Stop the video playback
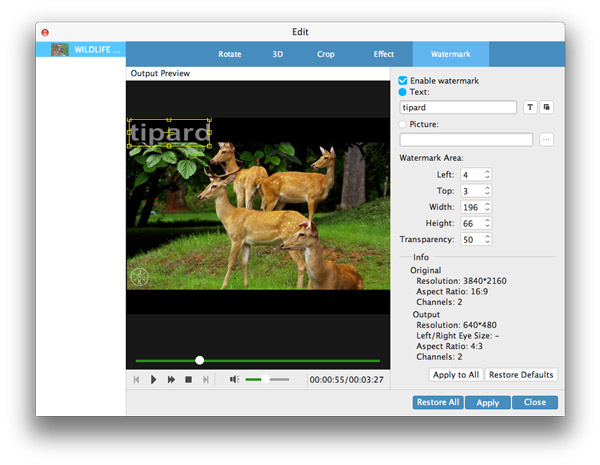This screenshot has height=465, width=600. 188,380
